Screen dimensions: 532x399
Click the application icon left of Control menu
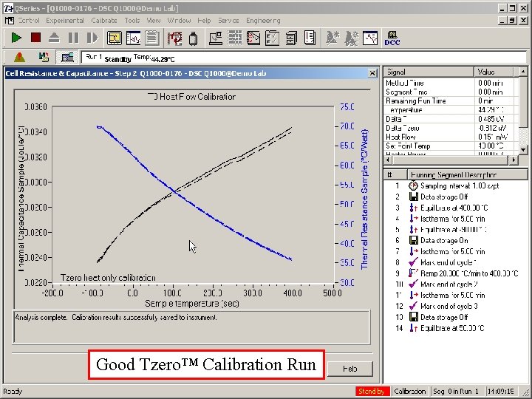10,21
